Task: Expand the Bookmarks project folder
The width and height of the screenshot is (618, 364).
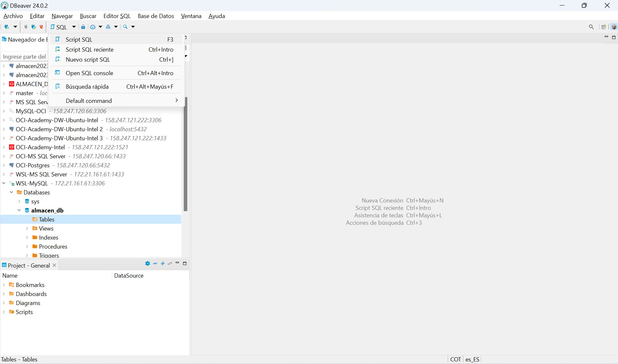Action: pos(4,285)
